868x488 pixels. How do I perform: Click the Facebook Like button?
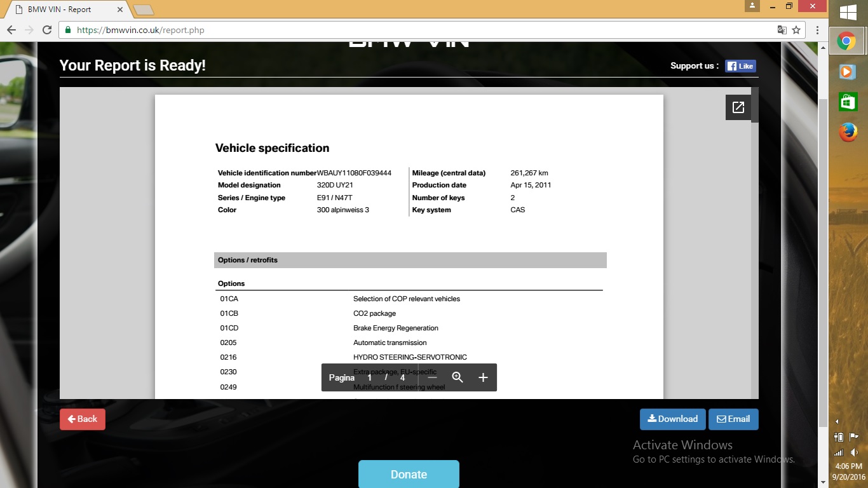pyautogui.click(x=740, y=66)
